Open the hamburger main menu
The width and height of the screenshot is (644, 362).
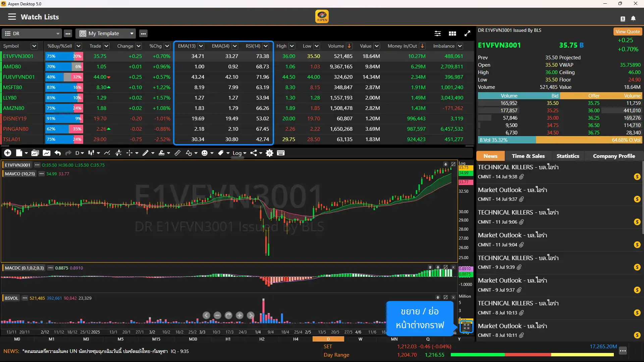12,17
